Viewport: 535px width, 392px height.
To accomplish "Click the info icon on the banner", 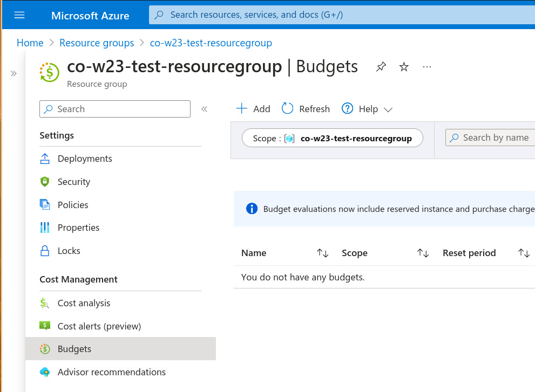I will point(252,208).
